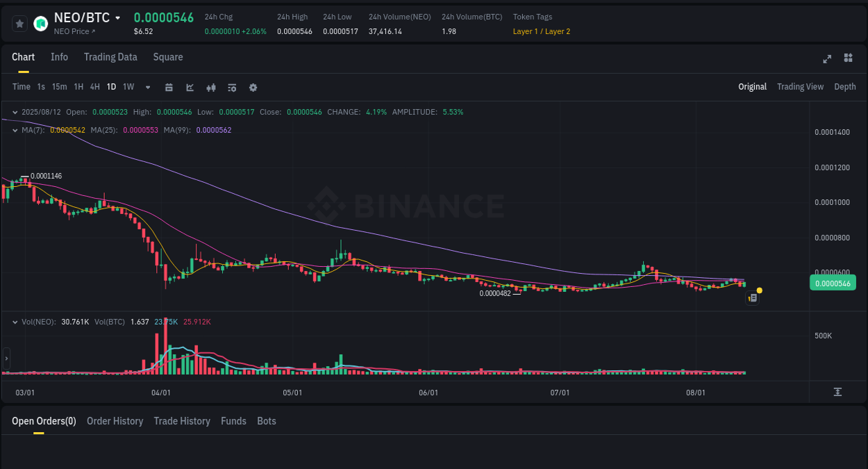This screenshot has height=469, width=868.
Task: Select the 1W timeframe
Action: pyautogui.click(x=128, y=87)
